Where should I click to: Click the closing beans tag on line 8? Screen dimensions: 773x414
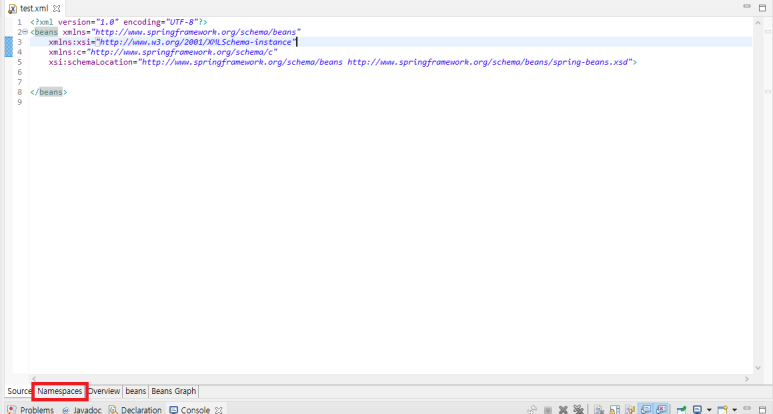click(x=49, y=92)
